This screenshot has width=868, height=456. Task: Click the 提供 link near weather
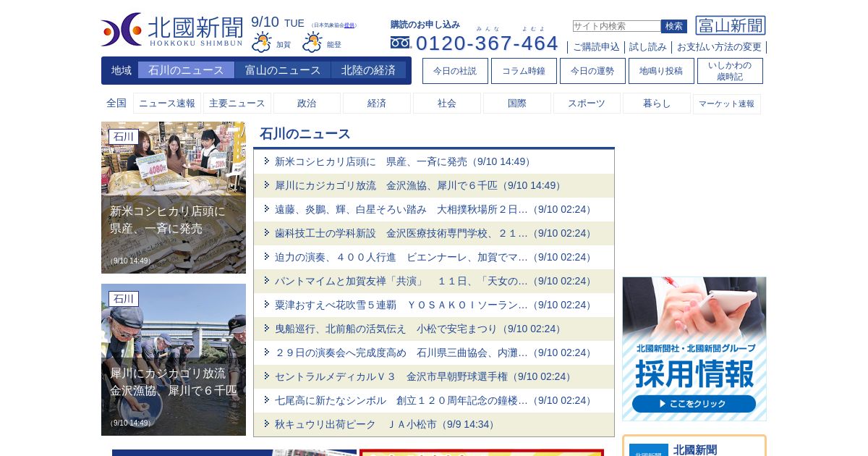pos(349,25)
